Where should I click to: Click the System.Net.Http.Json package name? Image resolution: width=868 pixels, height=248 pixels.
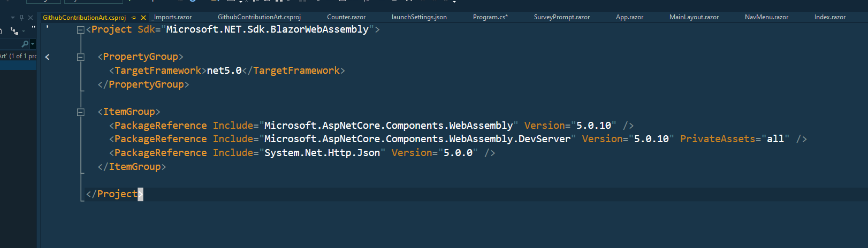click(x=322, y=153)
